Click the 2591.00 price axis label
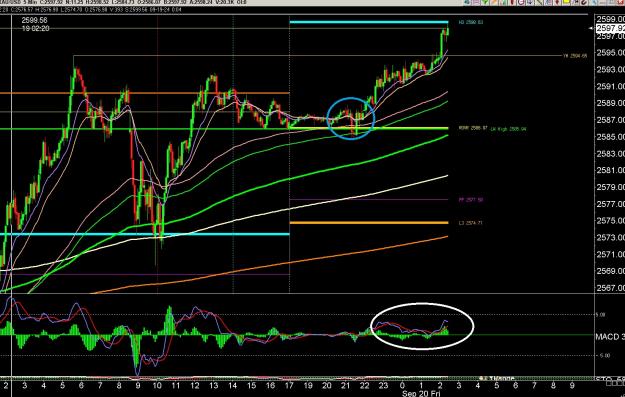This screenshot has height=397, width=625. coord(611,86)
